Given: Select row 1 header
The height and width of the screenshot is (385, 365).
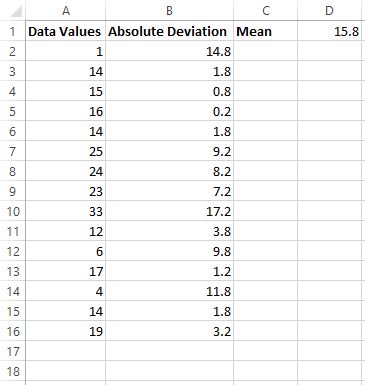Looking at the screenshot, I should coord(13,31).
